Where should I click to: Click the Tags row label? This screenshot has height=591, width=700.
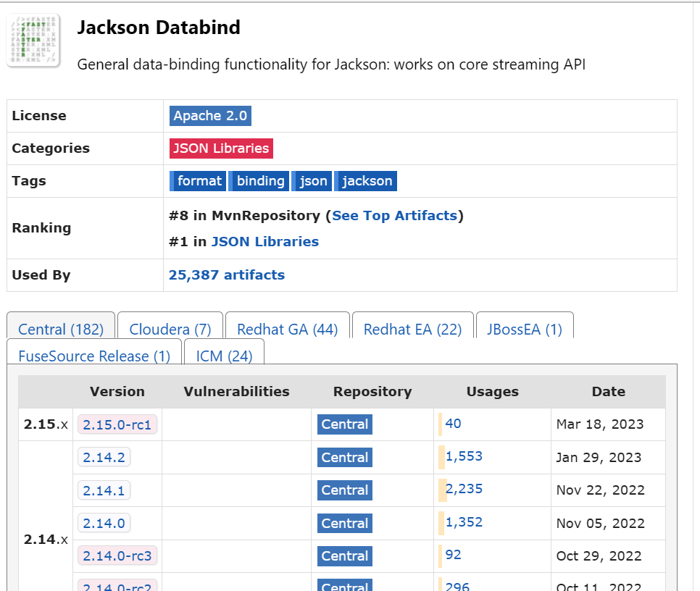(x=29, y=181)
